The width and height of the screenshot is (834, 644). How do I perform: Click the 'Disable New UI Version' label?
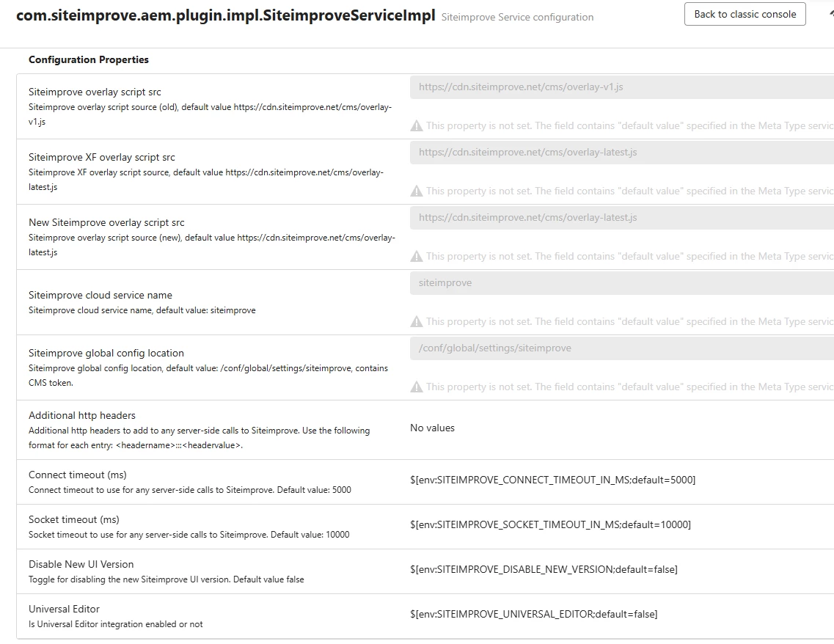81,564
